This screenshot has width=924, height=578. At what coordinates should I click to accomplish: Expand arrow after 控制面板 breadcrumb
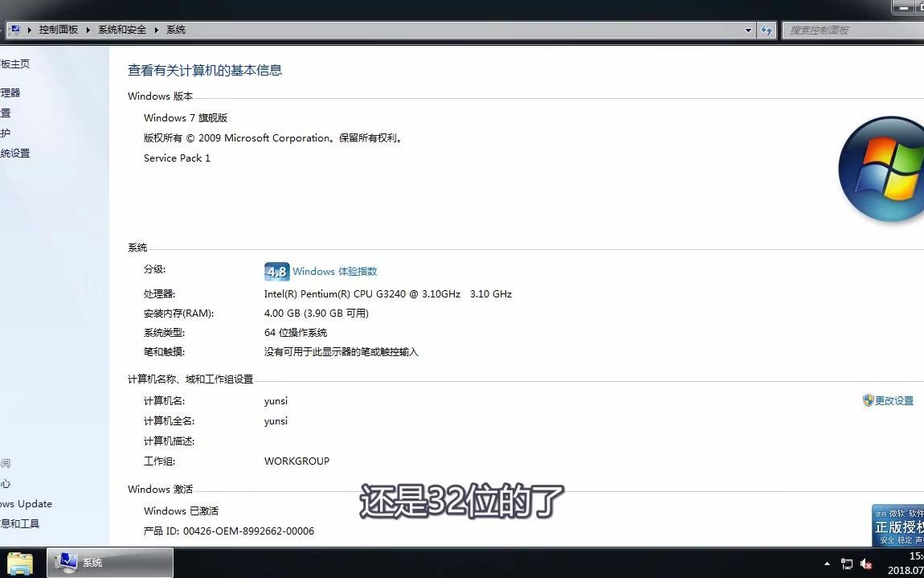88,30
